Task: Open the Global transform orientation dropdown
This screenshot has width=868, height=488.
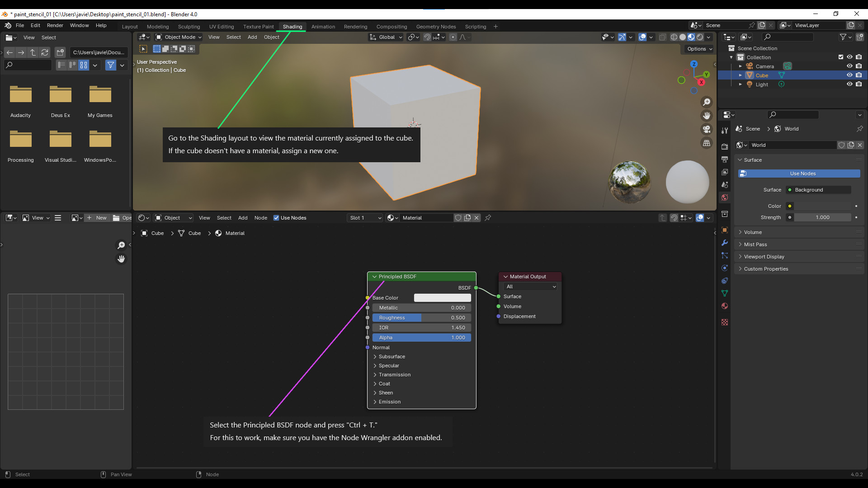Action: coord(386,37)
